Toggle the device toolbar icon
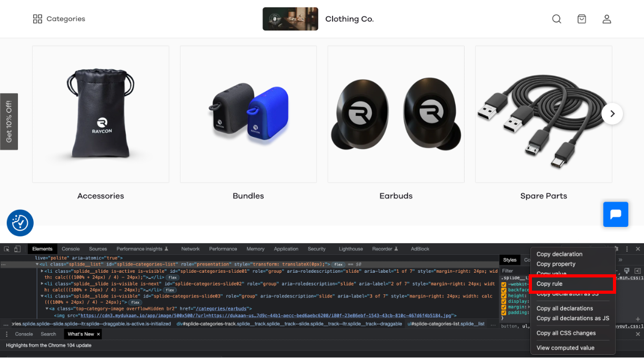The height and width of the screenshot is (358, 644). (x=17, y=249)
